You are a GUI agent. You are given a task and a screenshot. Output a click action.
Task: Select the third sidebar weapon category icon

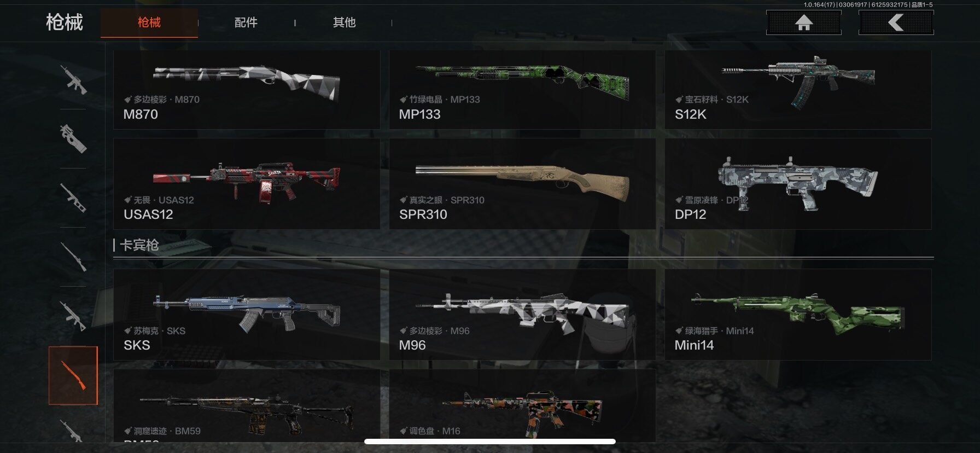[73, 198]
